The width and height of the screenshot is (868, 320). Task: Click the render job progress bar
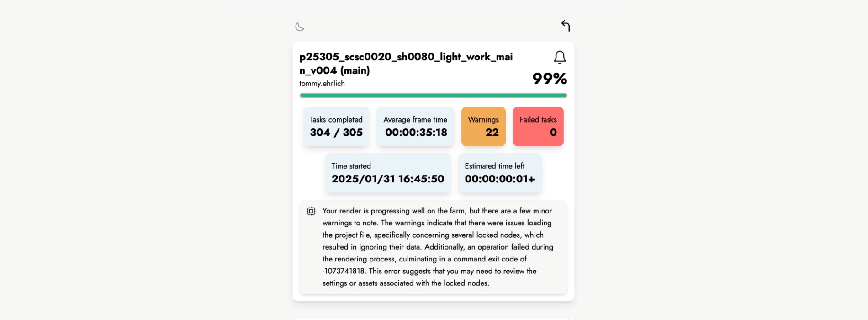433,96
